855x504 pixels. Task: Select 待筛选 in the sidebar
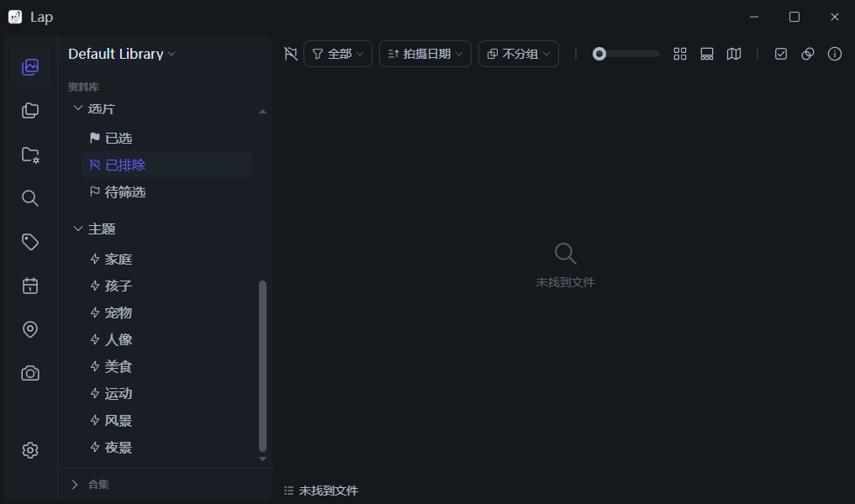click(166, 192)
